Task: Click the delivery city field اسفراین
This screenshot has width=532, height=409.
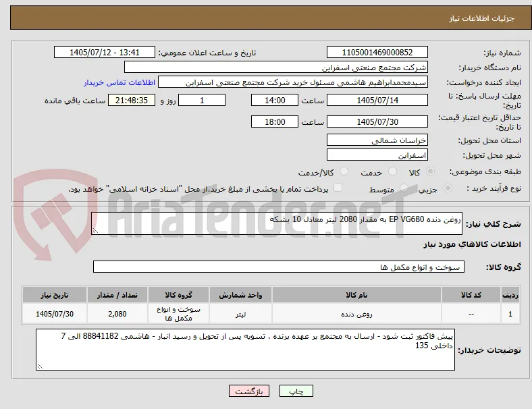Action: click(377, 155)
